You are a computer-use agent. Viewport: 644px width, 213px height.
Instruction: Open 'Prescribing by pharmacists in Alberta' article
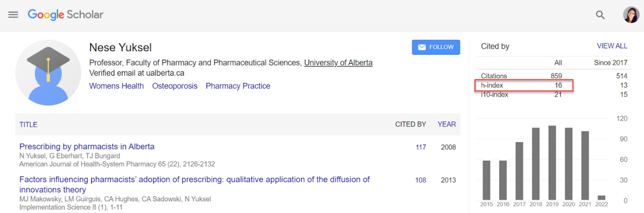(x=87, y=146)
